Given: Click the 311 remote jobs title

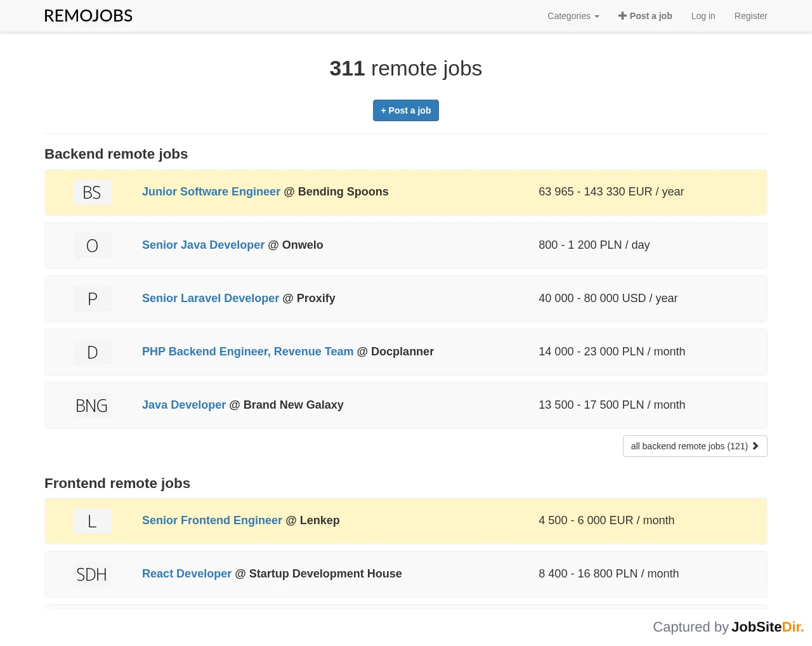Looking at the screenshot, I should click(x=406, y=69).
